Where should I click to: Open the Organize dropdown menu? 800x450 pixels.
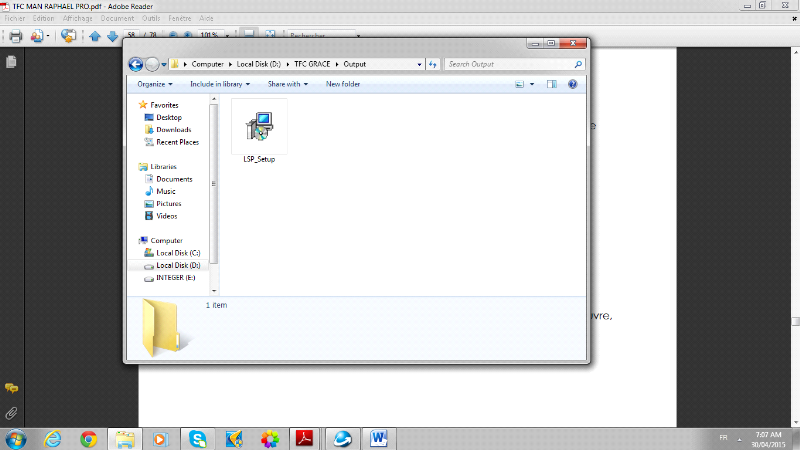click(155, 84)
